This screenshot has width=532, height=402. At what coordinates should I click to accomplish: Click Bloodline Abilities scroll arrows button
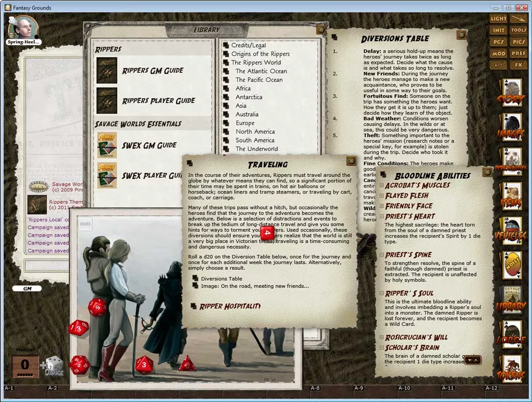coord(473,360)
